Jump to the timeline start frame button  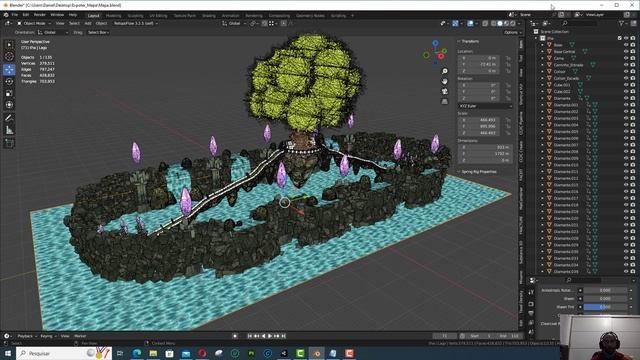(249, 336)
